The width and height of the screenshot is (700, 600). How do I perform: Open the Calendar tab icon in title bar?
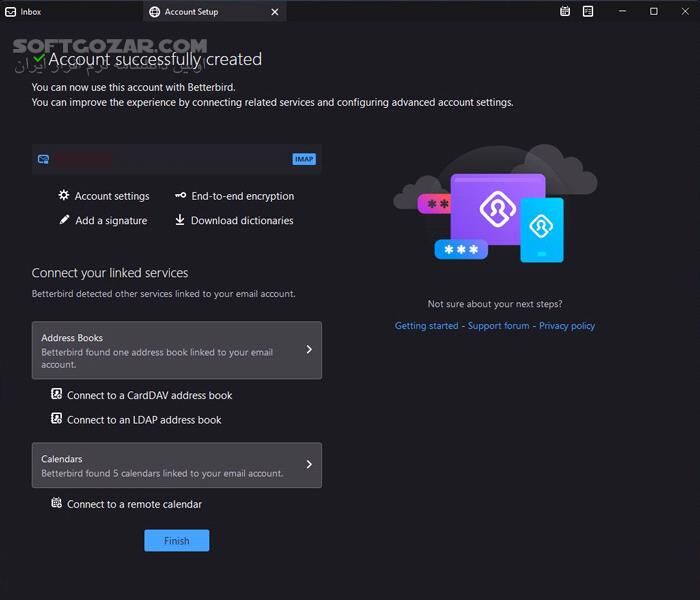[565, 11]
